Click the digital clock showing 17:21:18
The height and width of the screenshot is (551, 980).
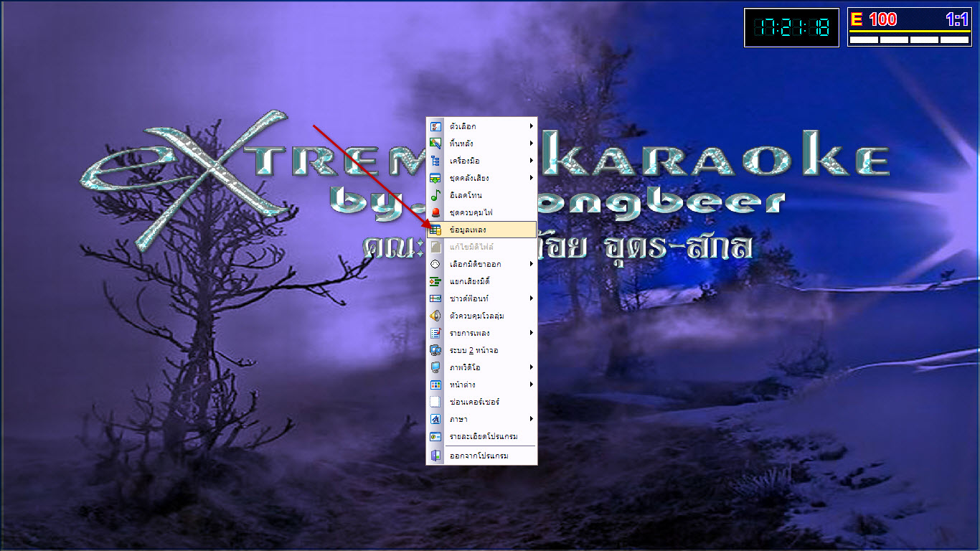791,28
